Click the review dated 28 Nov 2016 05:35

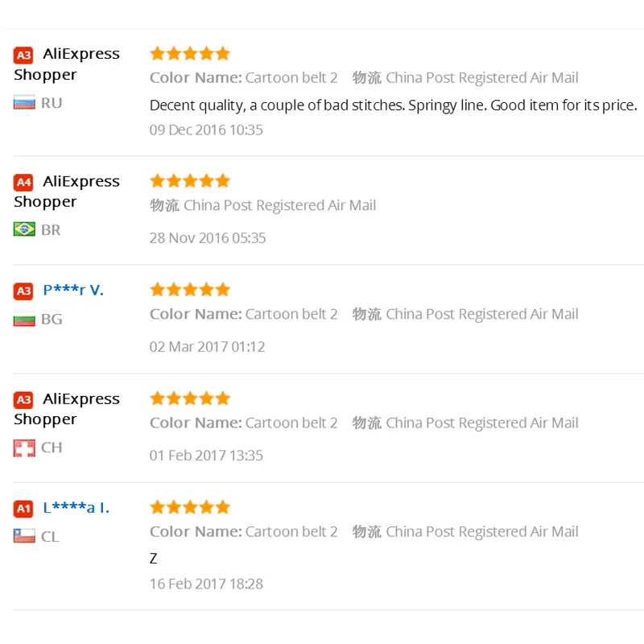point(208,237)
